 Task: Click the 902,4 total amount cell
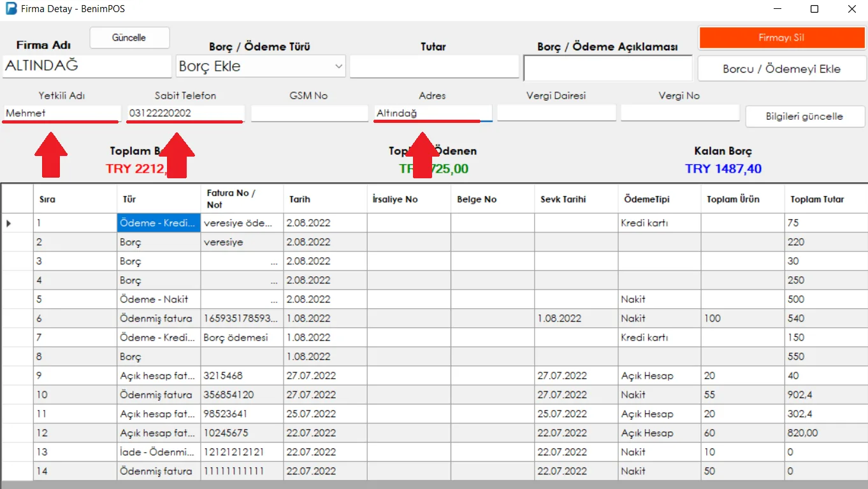click(x=827, y=395)
